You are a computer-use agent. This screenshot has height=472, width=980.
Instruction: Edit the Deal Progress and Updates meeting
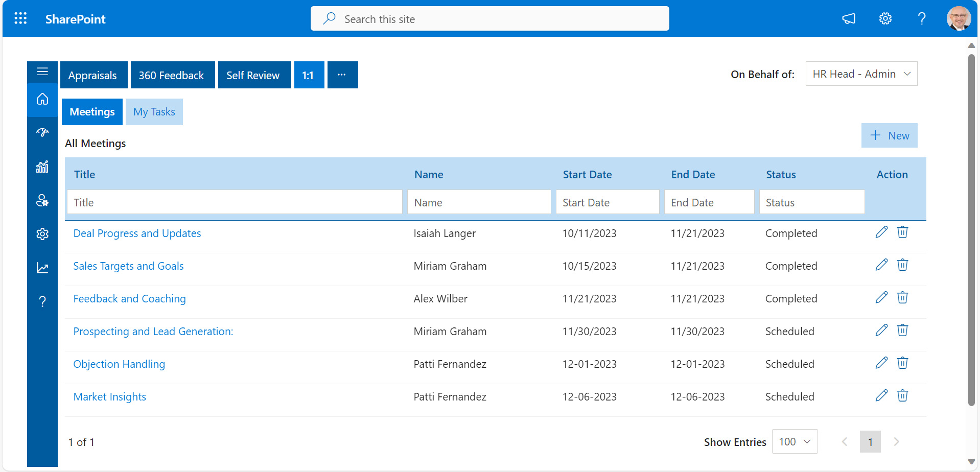[x=881, y=232]
